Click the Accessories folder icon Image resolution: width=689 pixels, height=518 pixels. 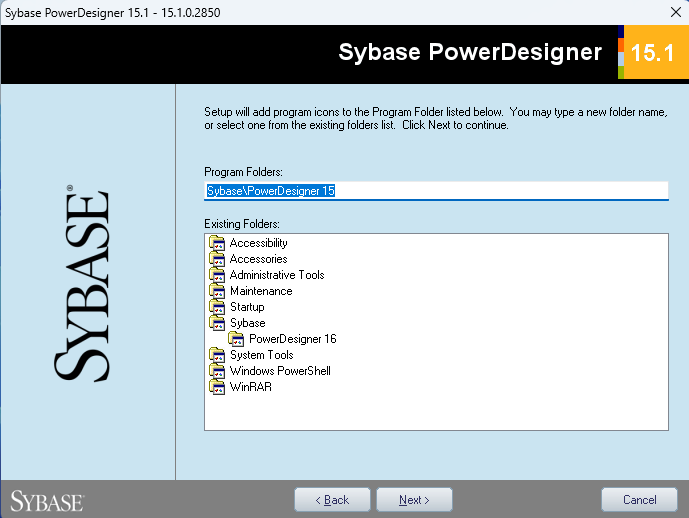pyautogui.click(x=217, y=259)
